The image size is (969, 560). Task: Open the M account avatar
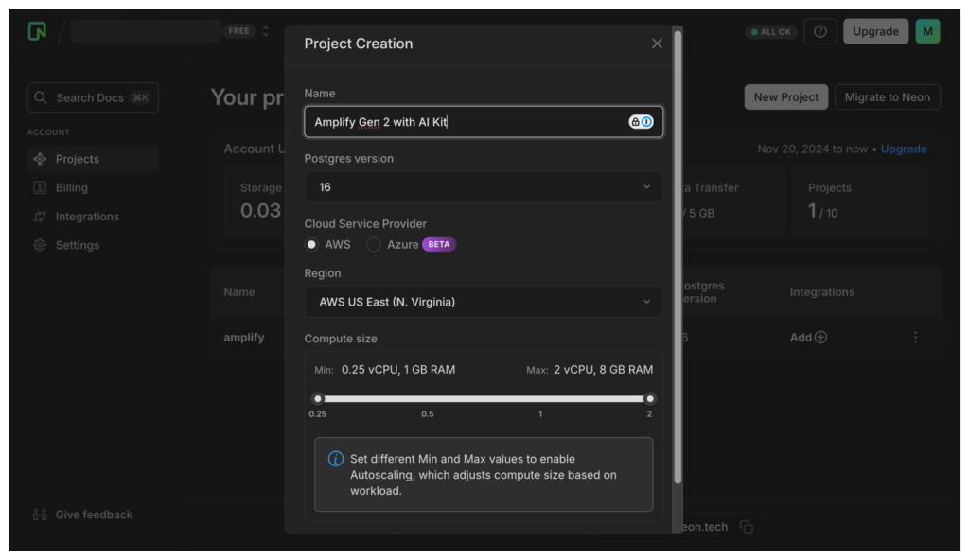pos(927,30)
